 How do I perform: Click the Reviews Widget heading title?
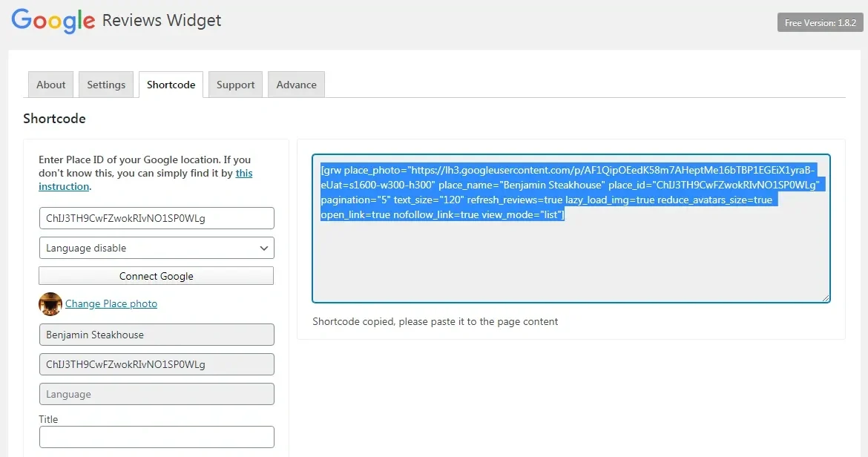(162, 21)
